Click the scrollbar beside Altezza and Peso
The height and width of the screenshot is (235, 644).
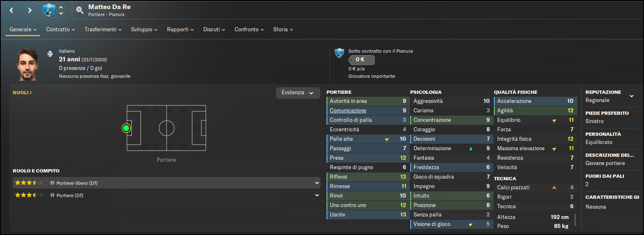[x=575, y=221]
